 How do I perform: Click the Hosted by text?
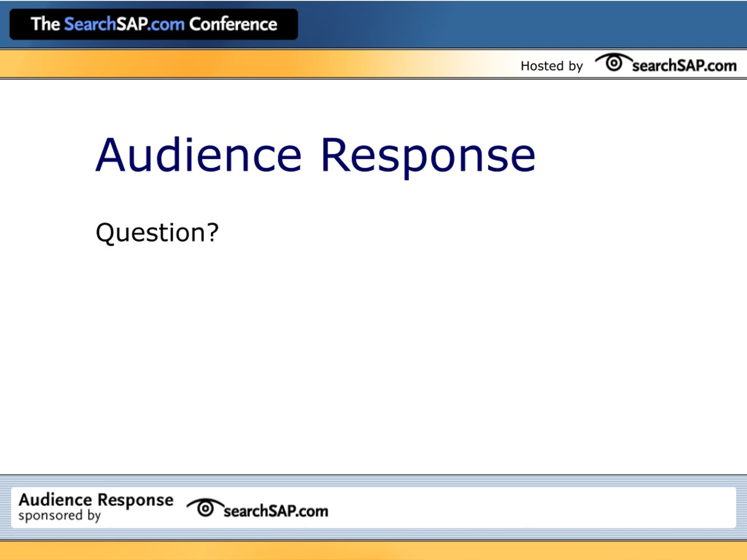(552, 66)
